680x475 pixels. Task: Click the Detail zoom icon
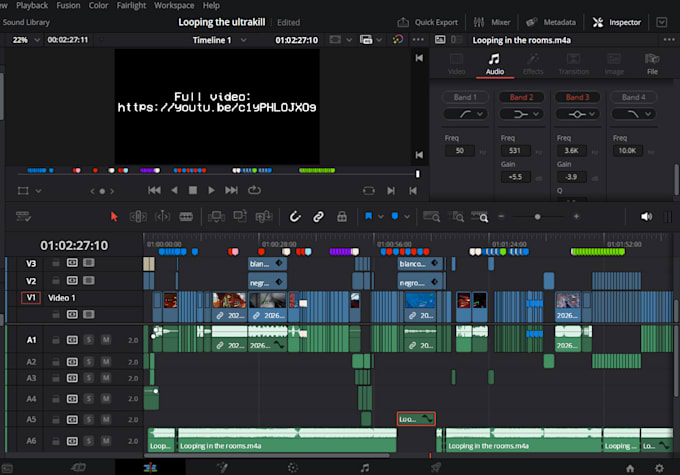coord(456,216)
